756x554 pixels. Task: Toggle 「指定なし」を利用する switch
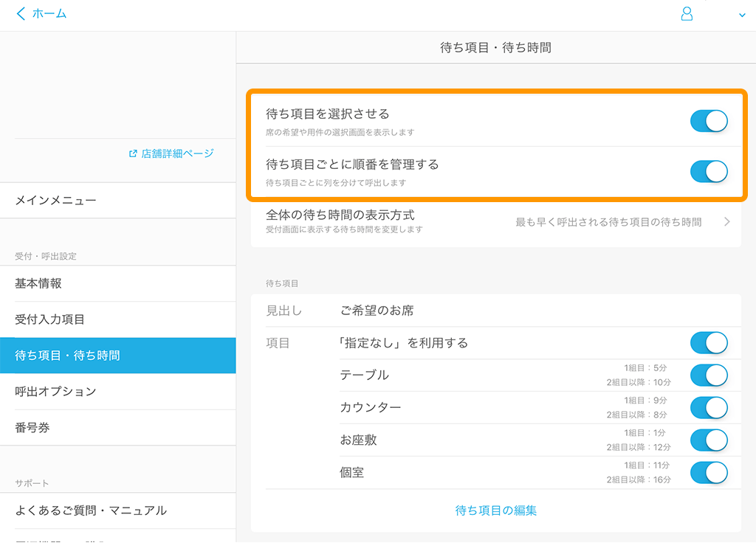click(709, 343)
